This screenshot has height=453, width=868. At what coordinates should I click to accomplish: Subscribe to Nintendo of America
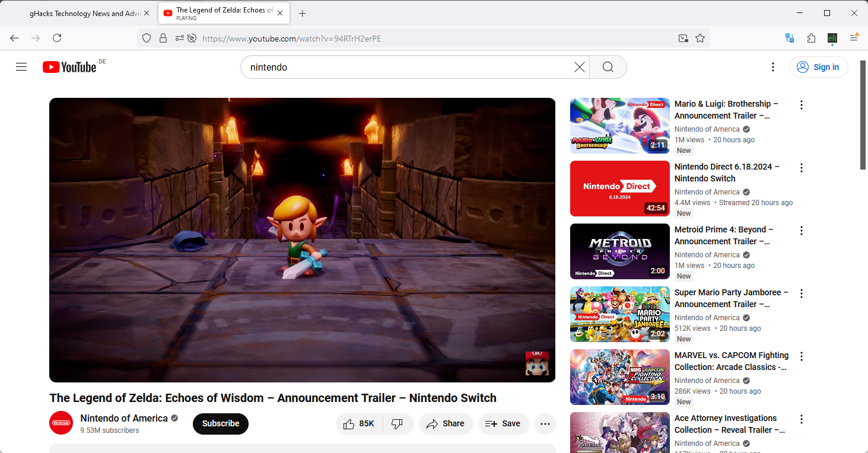point(221,423)
